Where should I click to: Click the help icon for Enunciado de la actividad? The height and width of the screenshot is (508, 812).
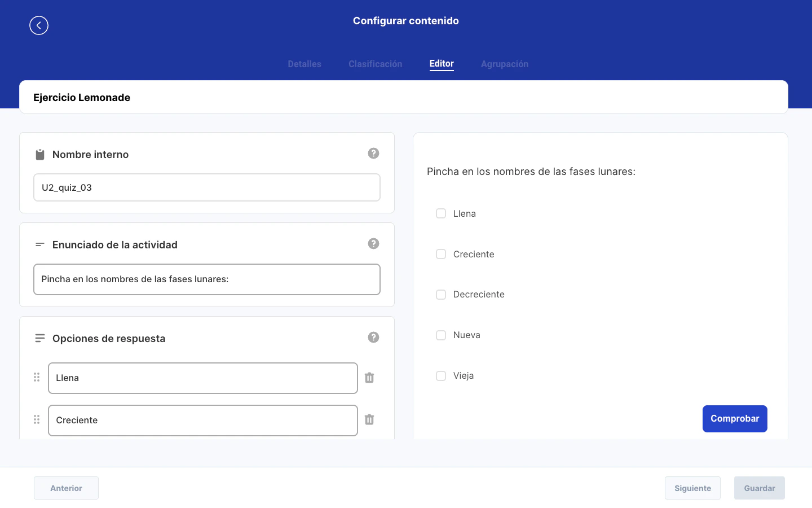point(373,243)
